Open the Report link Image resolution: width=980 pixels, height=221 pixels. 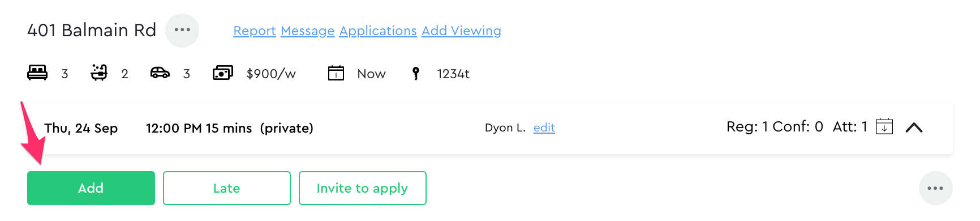click(x=255, y=31)
